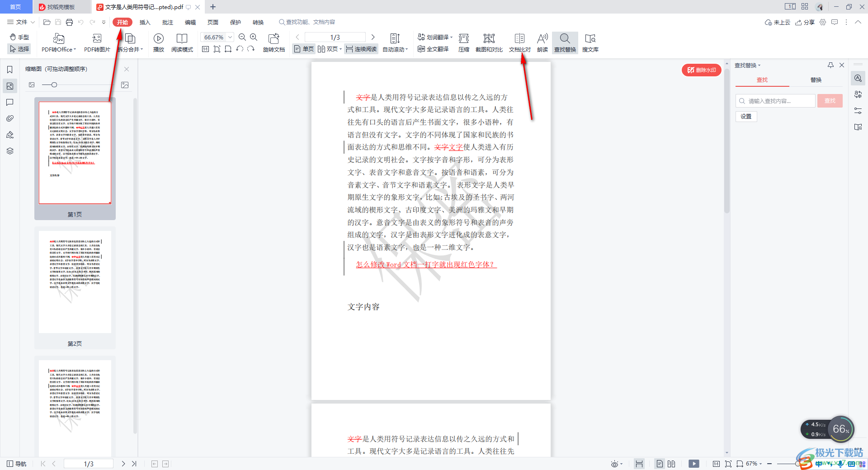This screenshot has height=470, width=868.
Task: Go to next page arrow in ribbon
Action: [x=373, y=37]
